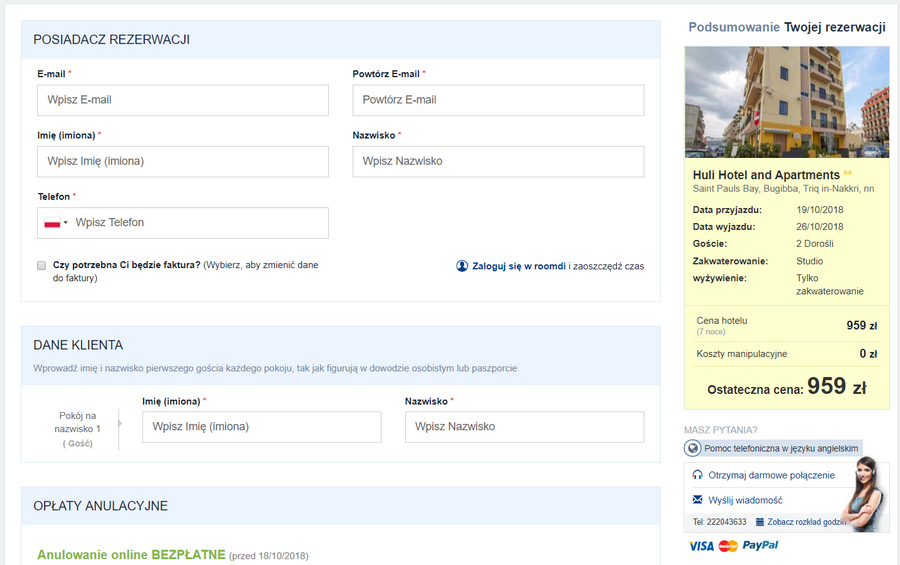This screenshot has height=565, width=900.
Task: Click the user login icon
Action: click(x=462, y=266)
